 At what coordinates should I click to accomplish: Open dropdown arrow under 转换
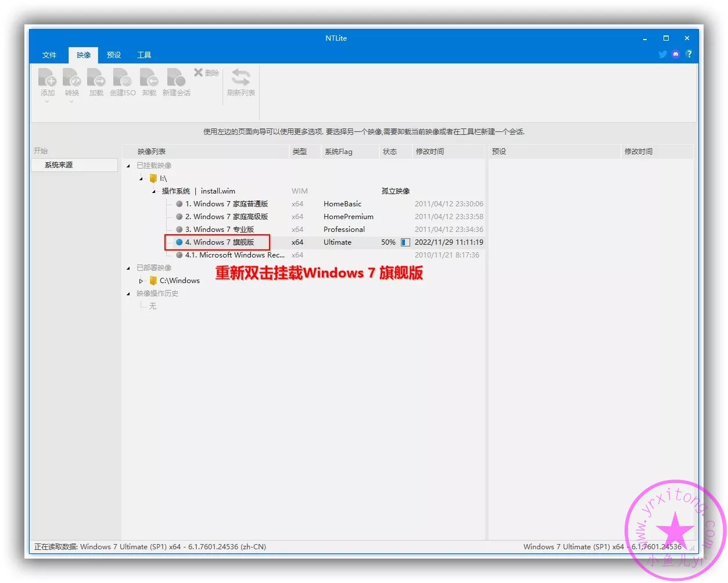click(x=71, y=102)
